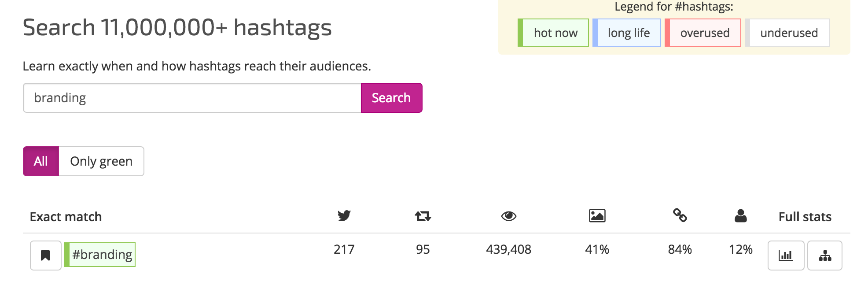
Task: Open bar chart stats for #branding
Action: point(786,256)
